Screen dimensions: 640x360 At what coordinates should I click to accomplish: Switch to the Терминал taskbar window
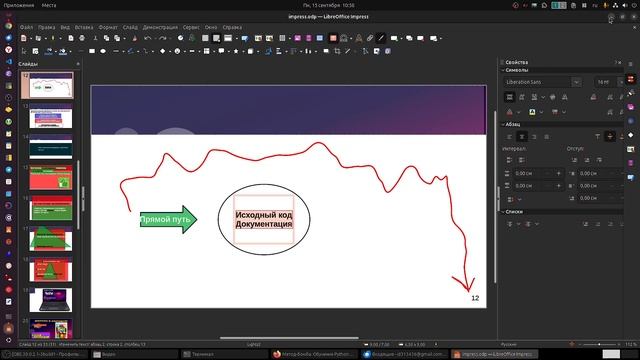[224, 354]
